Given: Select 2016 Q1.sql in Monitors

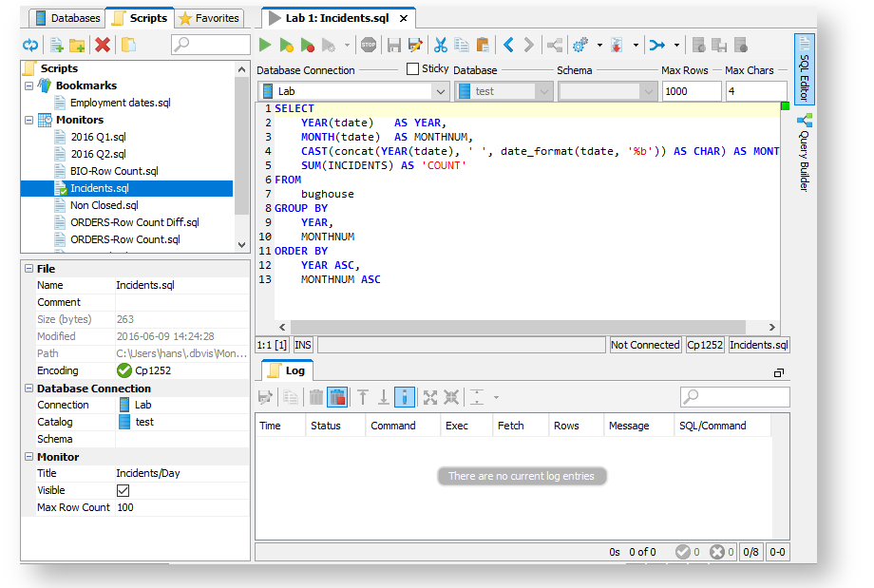Looking at the screenshot, I should (98, 137).
